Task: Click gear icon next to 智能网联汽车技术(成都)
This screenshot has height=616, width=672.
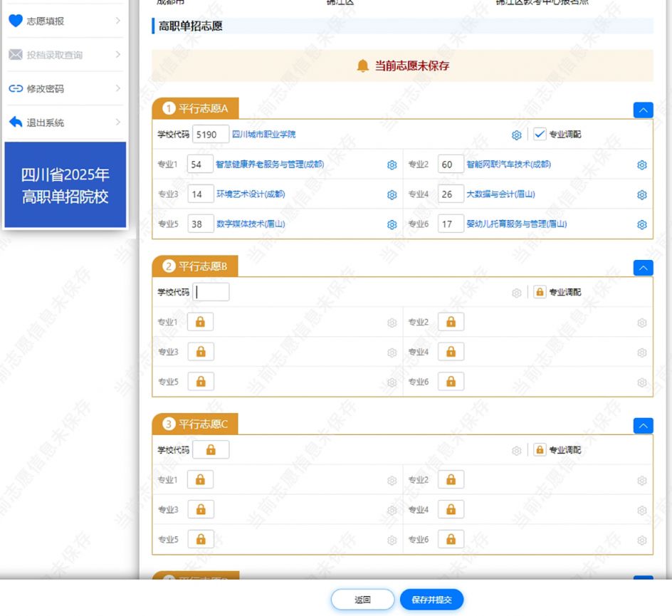Action: point(641,165)
